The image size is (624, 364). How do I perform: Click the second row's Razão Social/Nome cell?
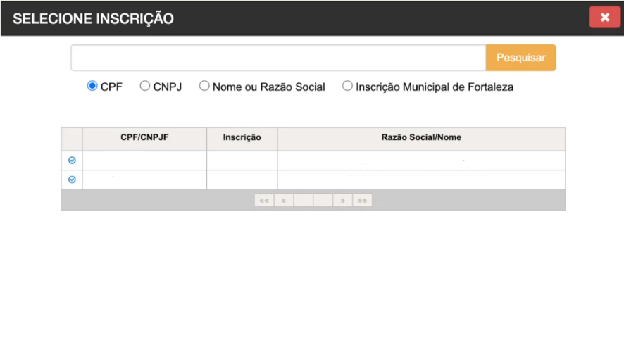421,180
